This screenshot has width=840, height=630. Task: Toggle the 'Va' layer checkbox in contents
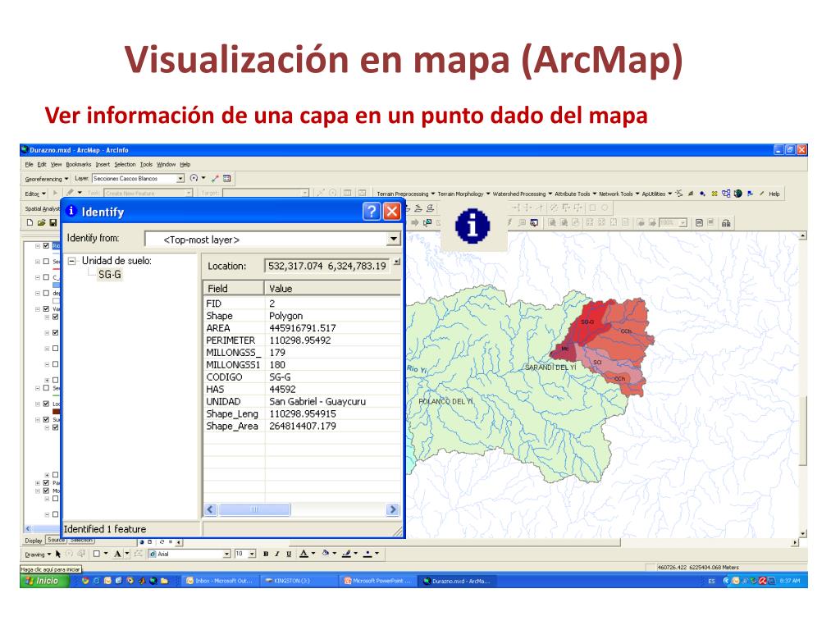(46, 309)
